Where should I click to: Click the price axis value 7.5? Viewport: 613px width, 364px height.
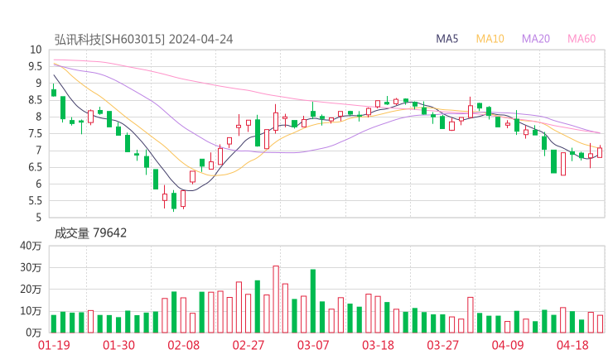(x=35, y=133)
